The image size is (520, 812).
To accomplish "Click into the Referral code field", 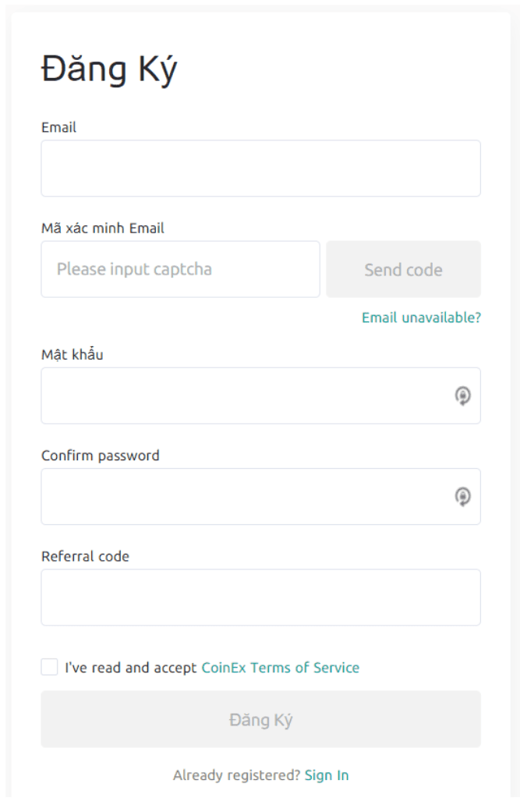I will tap(260, 597).
